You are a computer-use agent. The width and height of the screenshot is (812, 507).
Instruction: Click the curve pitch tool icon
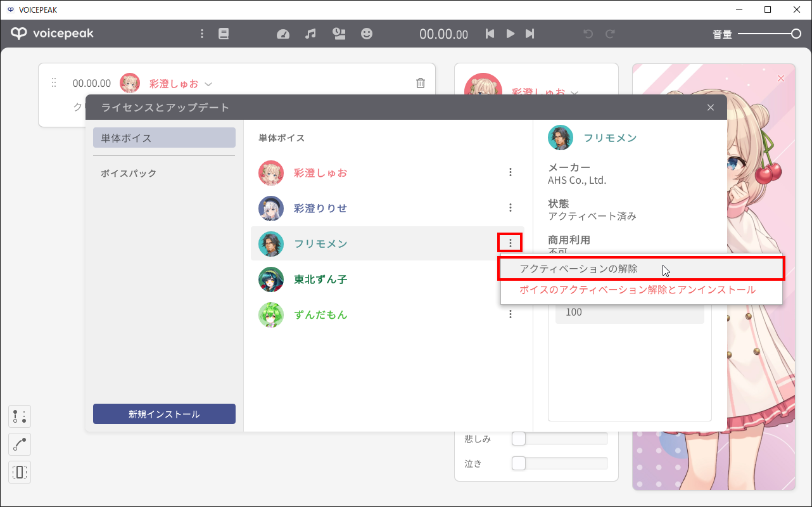point(20,444)
